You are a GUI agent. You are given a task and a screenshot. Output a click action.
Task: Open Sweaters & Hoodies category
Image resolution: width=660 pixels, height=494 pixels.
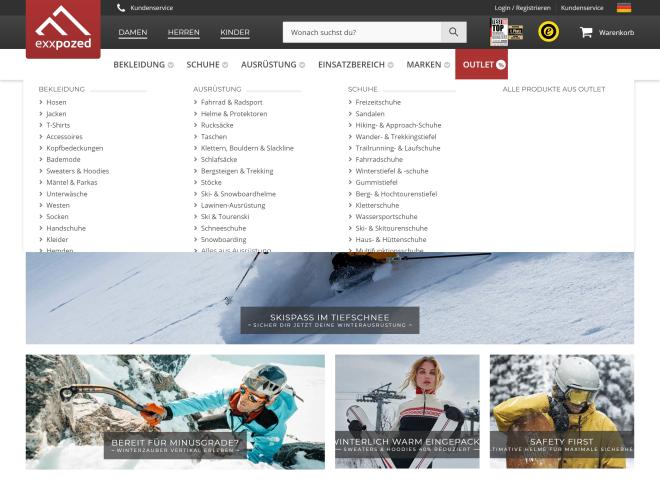(x=77, y=171)
